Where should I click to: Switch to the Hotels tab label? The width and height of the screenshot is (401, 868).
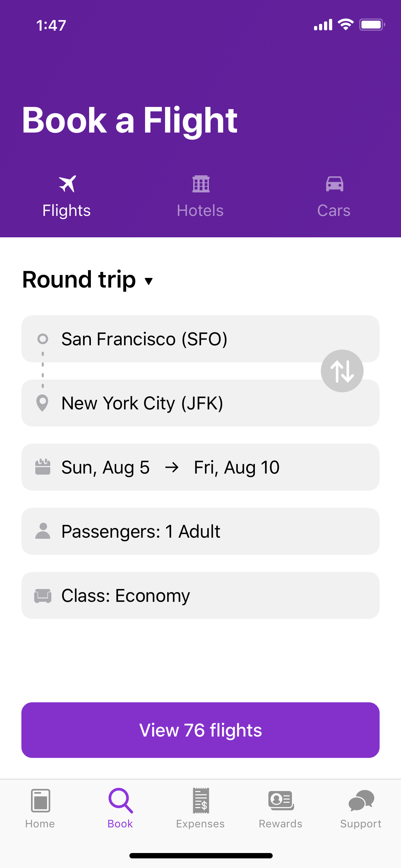(200, 211)
